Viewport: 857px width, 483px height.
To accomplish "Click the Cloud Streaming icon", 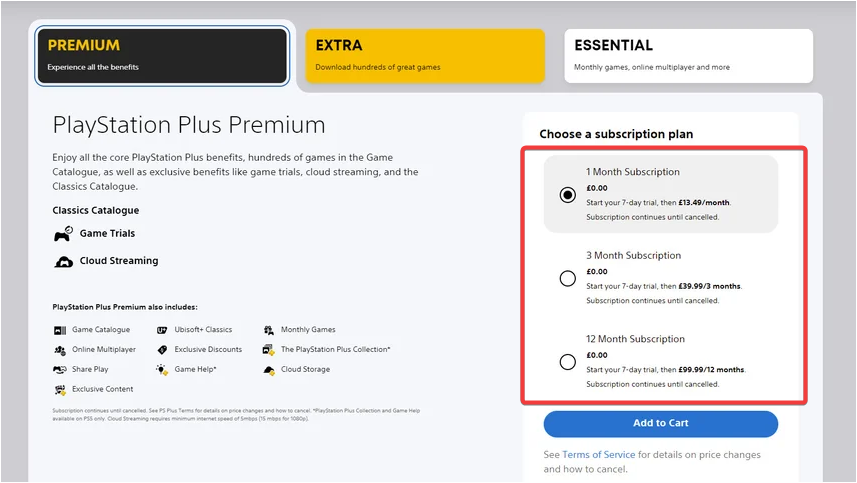I will (x=63, y=262).
